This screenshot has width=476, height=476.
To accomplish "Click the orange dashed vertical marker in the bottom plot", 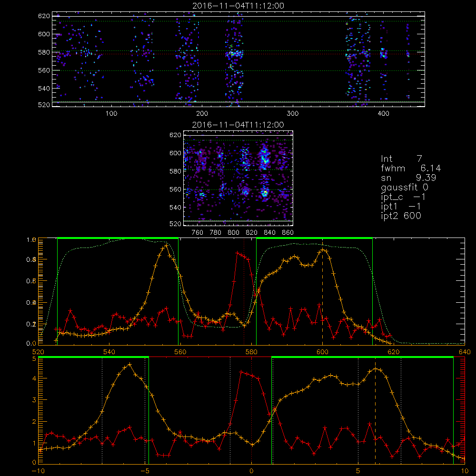I will [x=375, y=411].
